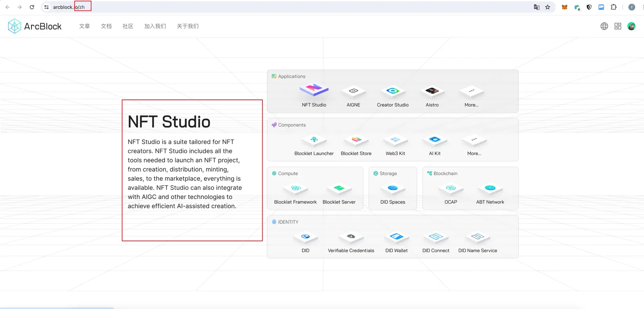Open the ABT Network icon
Viewport: 644px width, 309px height.
[x=490, y=189]
